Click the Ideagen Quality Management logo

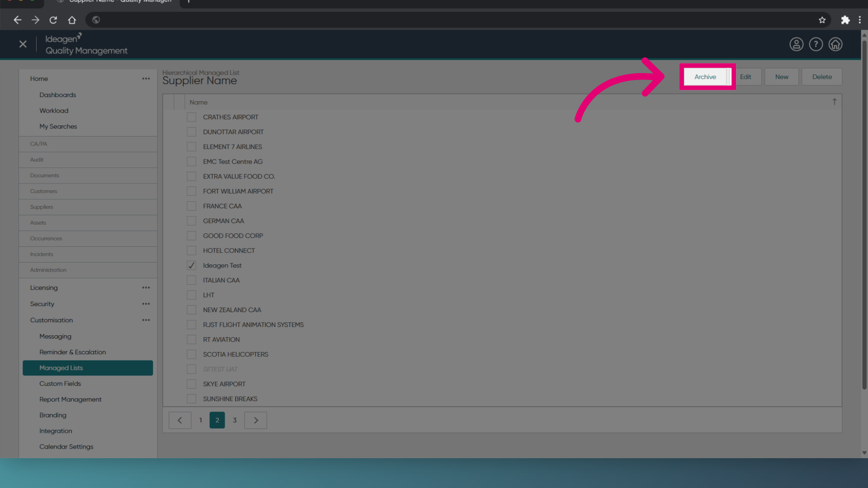tap(86, 44)
